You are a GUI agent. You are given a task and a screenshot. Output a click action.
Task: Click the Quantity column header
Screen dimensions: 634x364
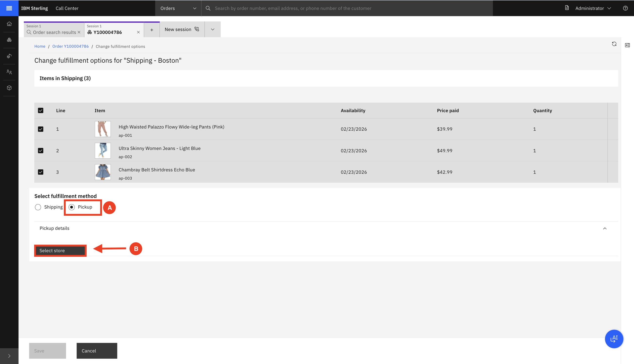click(x=542, y=111)
